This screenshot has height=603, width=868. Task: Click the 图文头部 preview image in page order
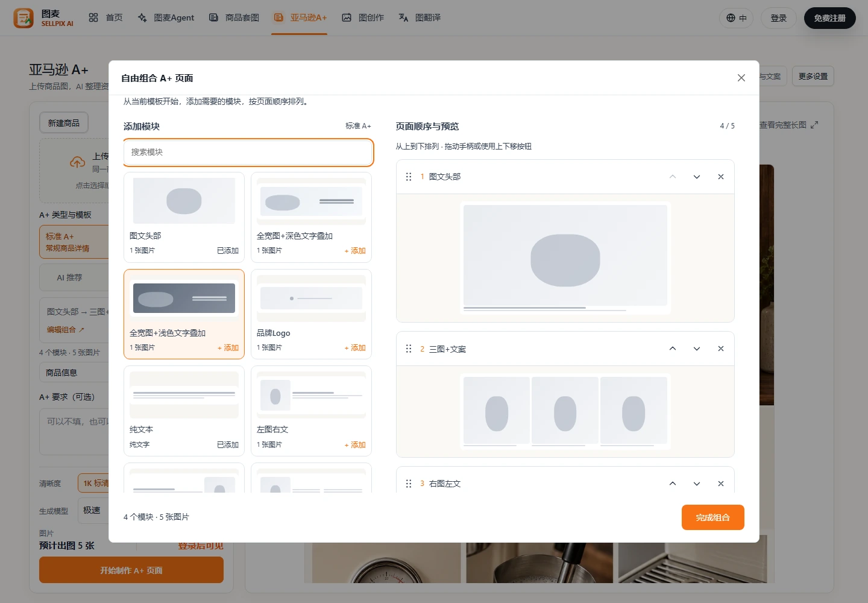pyautogui.click(x=565, y=258)
